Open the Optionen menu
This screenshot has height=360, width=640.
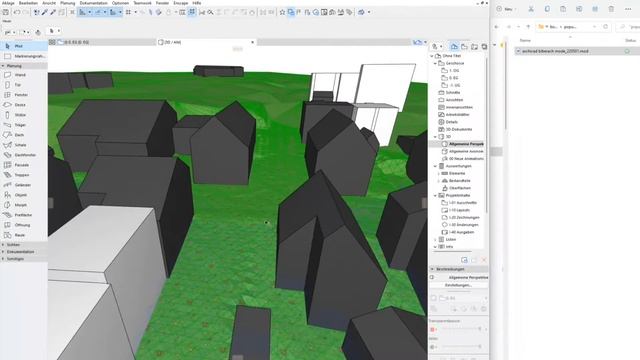(x=120, y=3)
